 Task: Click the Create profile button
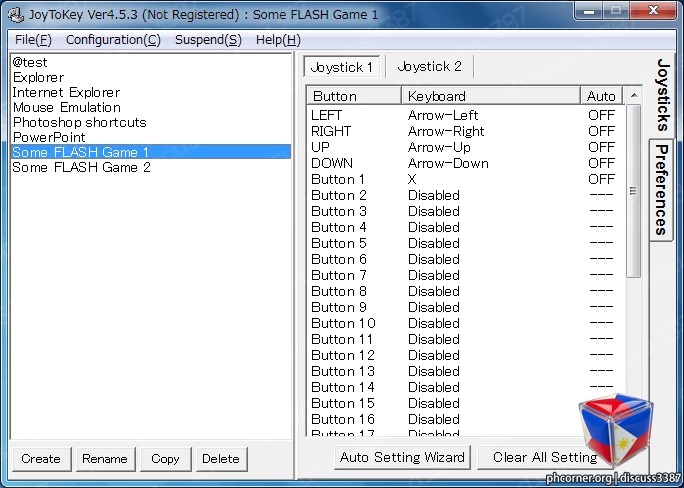click(x=41, y=459)
